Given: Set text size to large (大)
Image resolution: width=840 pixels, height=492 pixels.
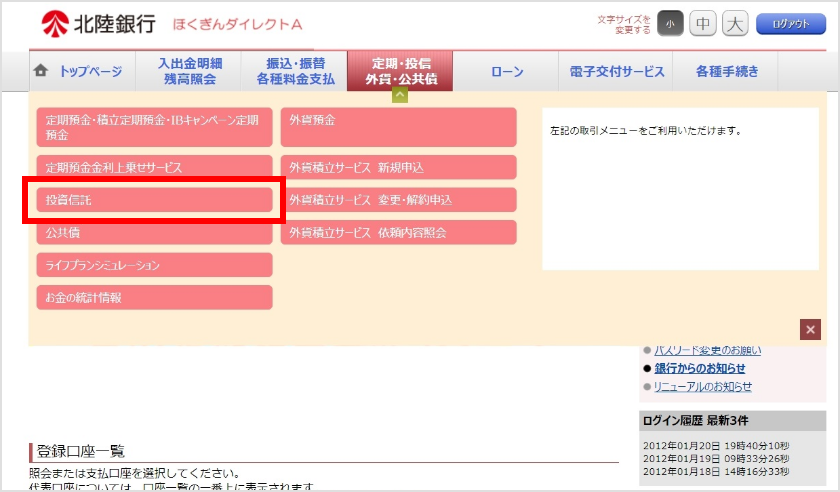Looking at the screenshot, I should click(735, 24).
